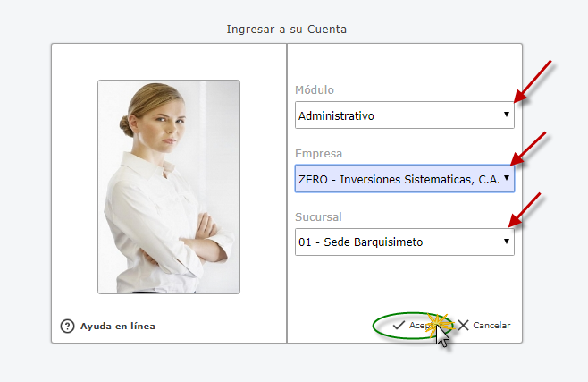Image resolution: width=588 pixels, height=382 pixels.
Task: Click the Sucursal field label
Action: [x=318, y=216]
